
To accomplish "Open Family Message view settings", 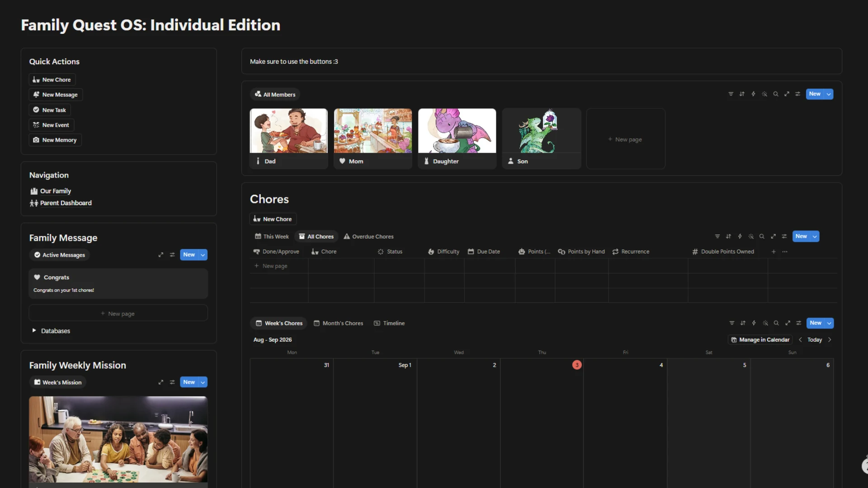I will [x=172, y=255].
